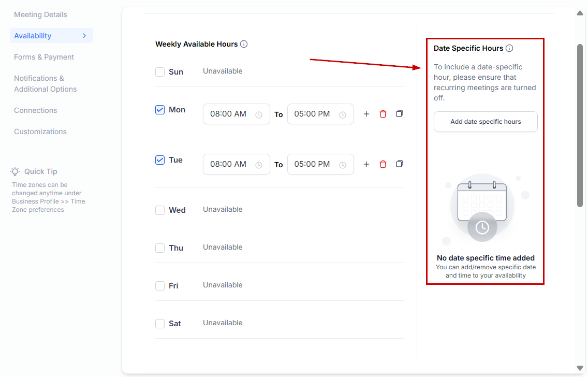Click the scroll down arrow of scrollbar
Image resolution: width=588 pixels, height=377 pixels.
580,368
